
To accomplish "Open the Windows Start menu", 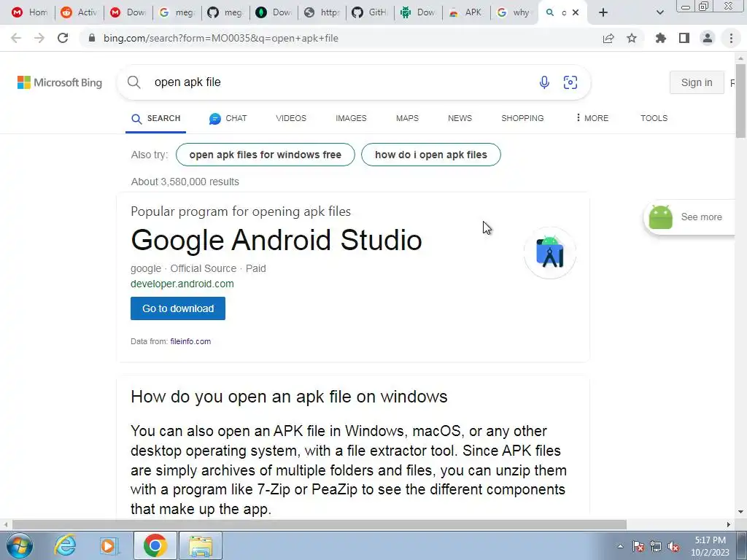I will 19,545.
